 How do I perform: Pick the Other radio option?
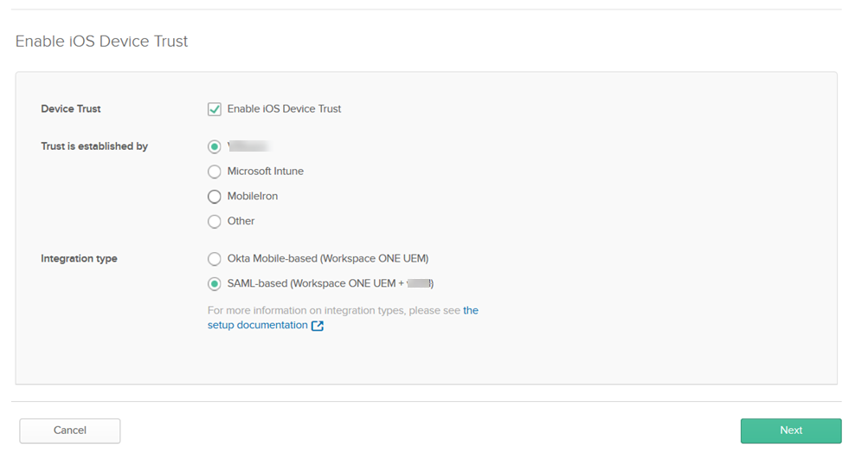(x=215, y=222)
